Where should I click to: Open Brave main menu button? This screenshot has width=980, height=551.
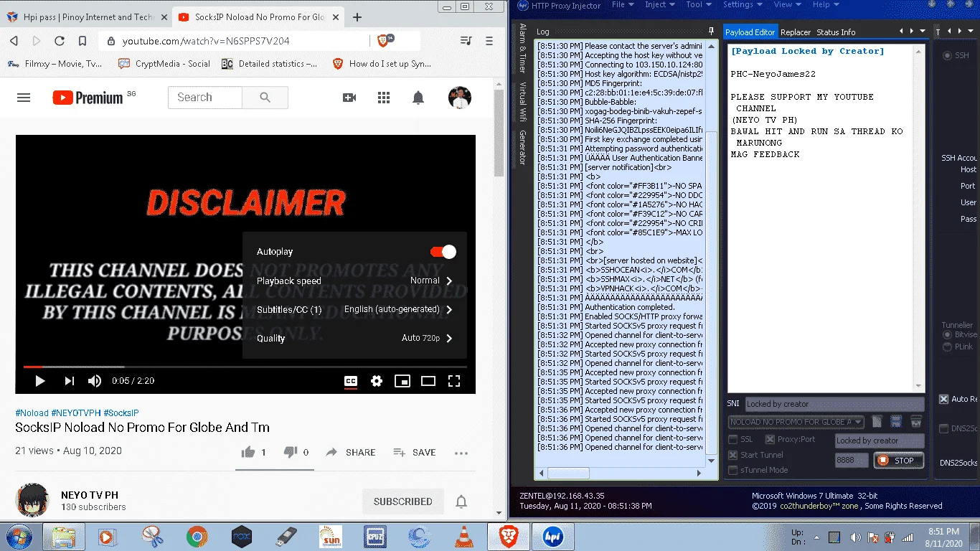pos(489,41)
